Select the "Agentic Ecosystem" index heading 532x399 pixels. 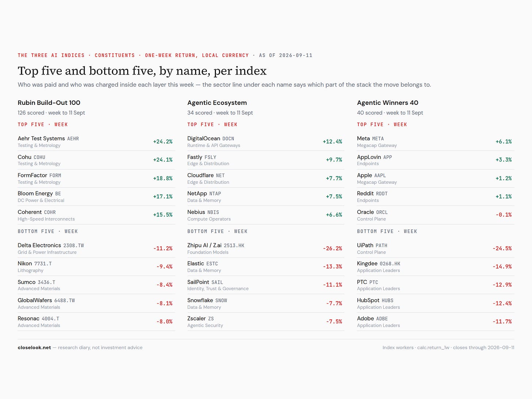[217, 103]
